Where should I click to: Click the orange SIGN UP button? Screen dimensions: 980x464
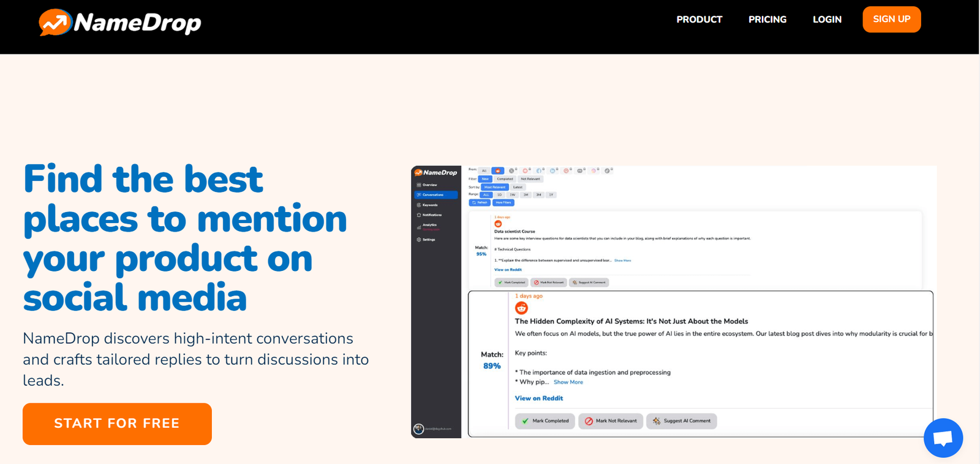(x=892, y=19)
